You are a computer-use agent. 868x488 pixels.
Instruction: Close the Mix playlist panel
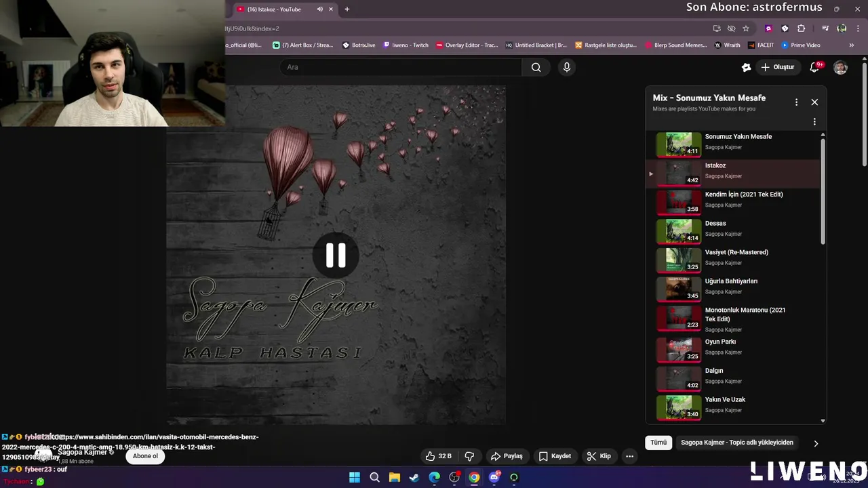pos(814,102)
